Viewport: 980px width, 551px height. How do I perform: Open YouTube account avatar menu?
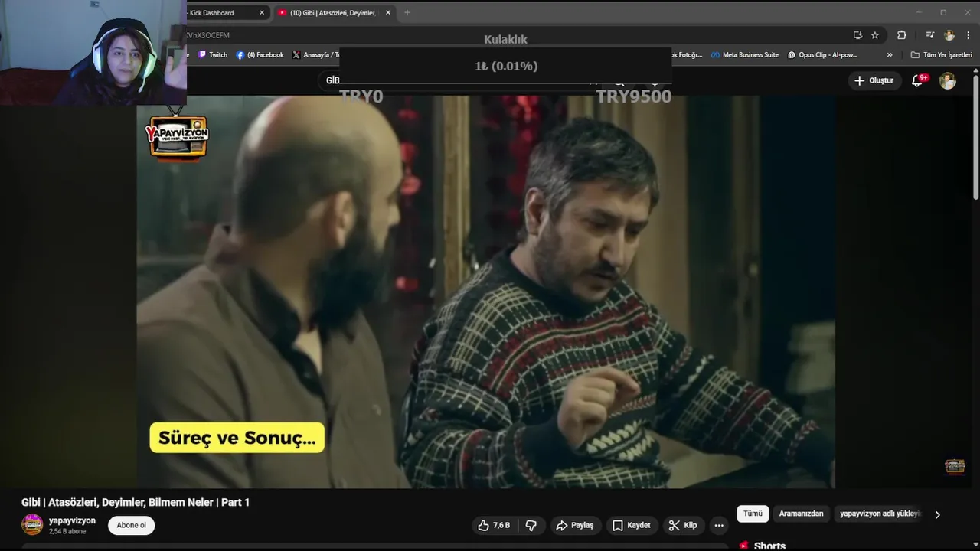pos(948,80)
